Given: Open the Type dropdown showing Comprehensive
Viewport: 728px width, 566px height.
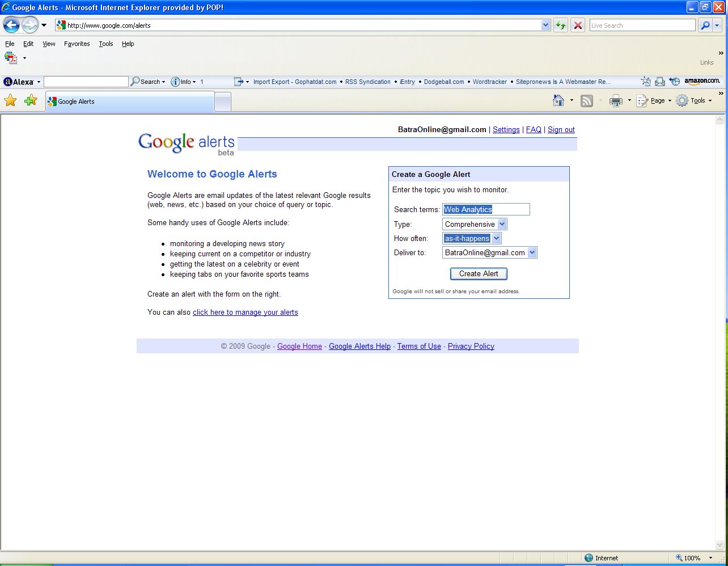Looking at the screenshot, I should 502,224.
